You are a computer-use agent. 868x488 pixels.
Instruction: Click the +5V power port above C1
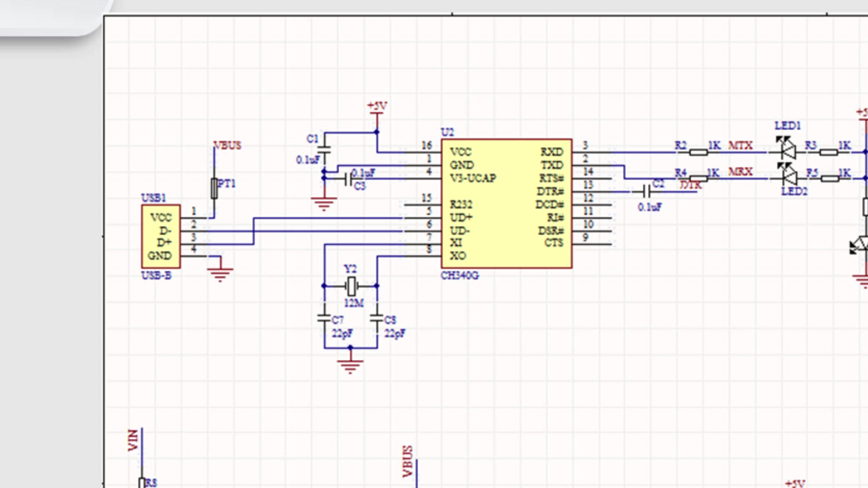(x=377, y=107)
